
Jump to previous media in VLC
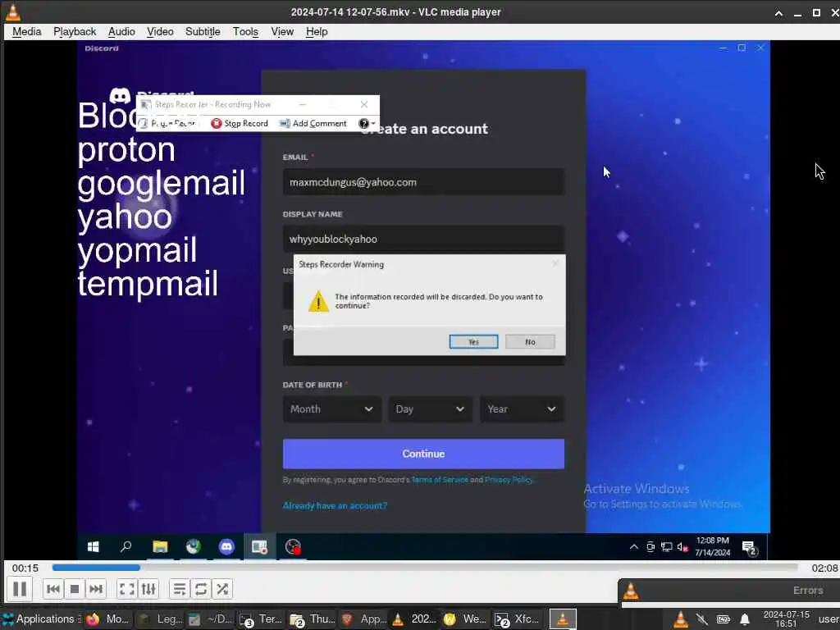tap(53, 589)
